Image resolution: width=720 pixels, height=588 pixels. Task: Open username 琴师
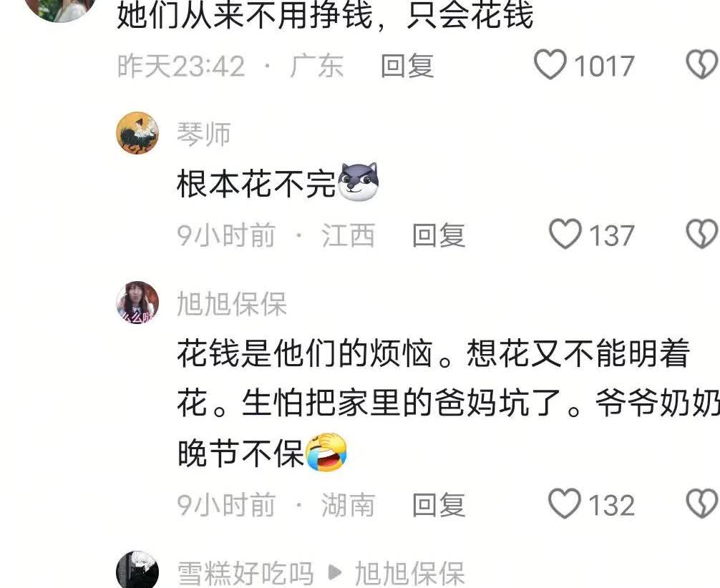(203, 134)
